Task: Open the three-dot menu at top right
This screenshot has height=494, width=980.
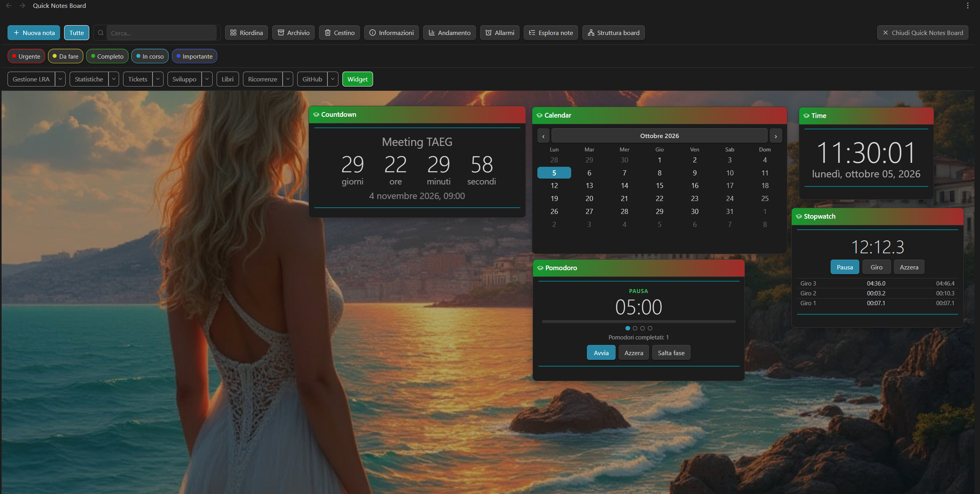Action: 967,6
